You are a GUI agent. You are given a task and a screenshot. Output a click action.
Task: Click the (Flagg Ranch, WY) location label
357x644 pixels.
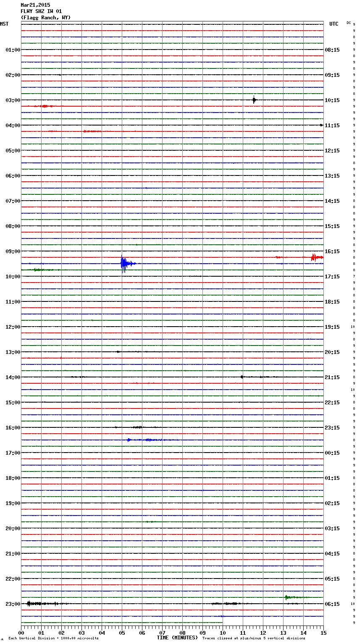46,18
